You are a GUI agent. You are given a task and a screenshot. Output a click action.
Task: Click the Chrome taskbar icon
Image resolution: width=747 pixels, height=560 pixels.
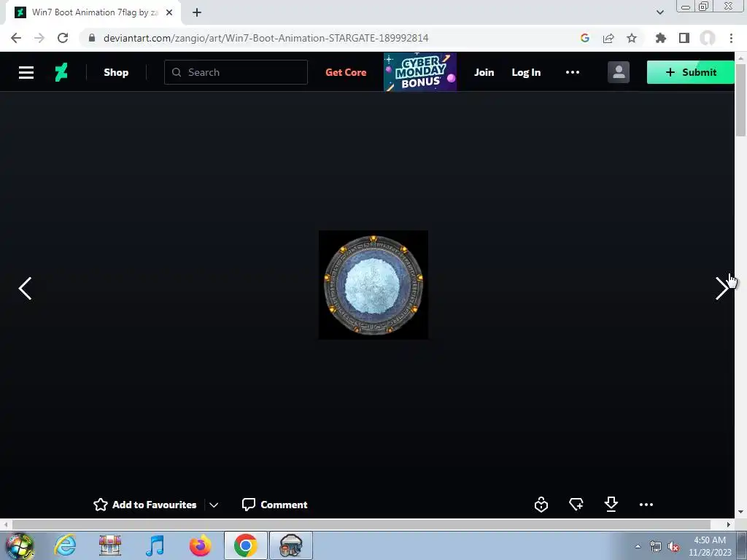pos(246,545)
